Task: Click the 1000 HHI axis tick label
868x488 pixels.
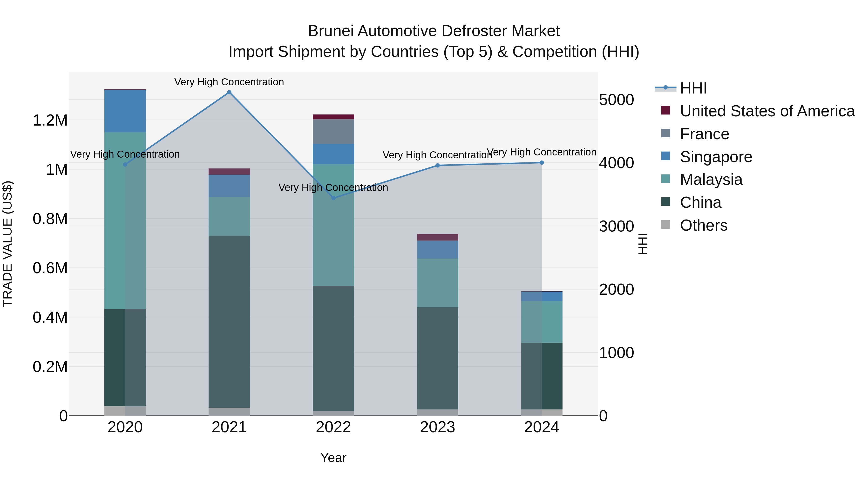Action: pyautogui.click(x=617, y=353)
